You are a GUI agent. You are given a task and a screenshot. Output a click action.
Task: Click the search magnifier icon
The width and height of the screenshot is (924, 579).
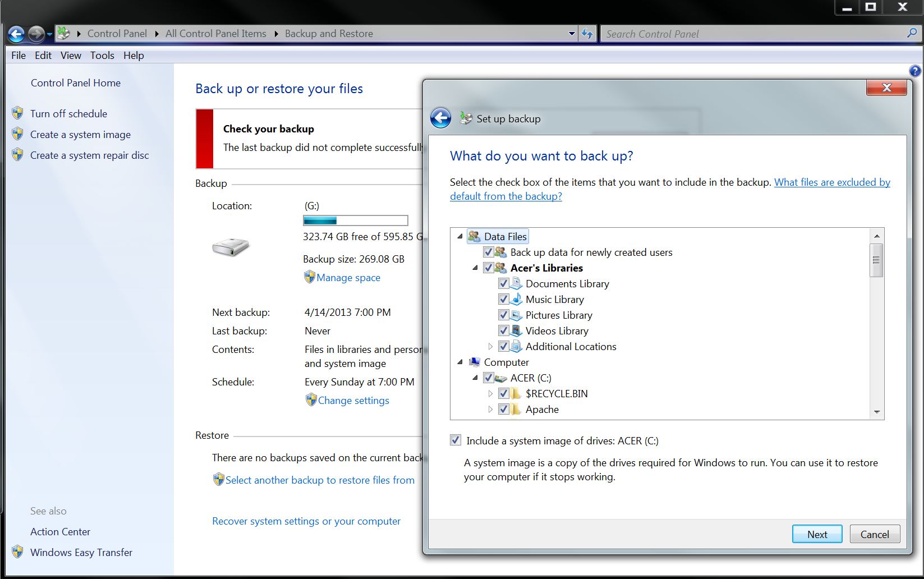click(x=912, y=34)
